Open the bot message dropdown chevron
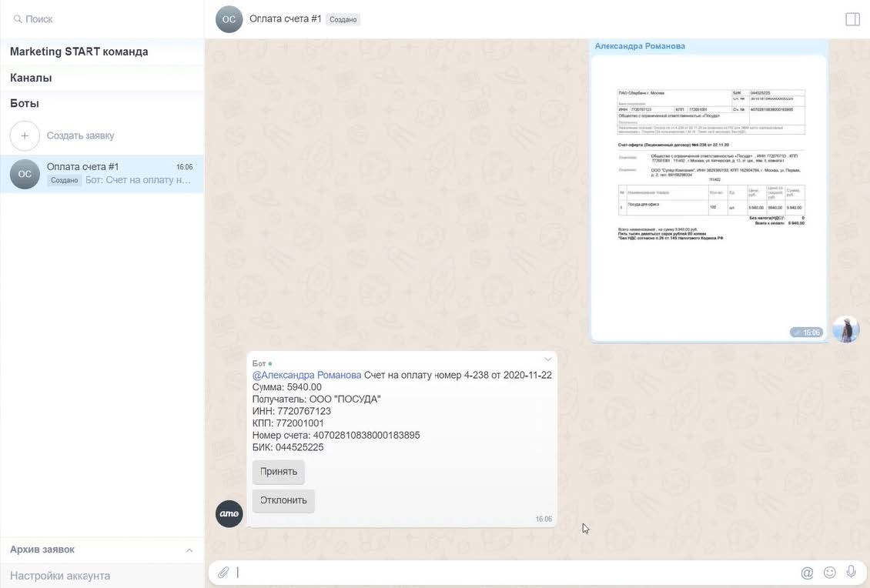 point(548,359)
